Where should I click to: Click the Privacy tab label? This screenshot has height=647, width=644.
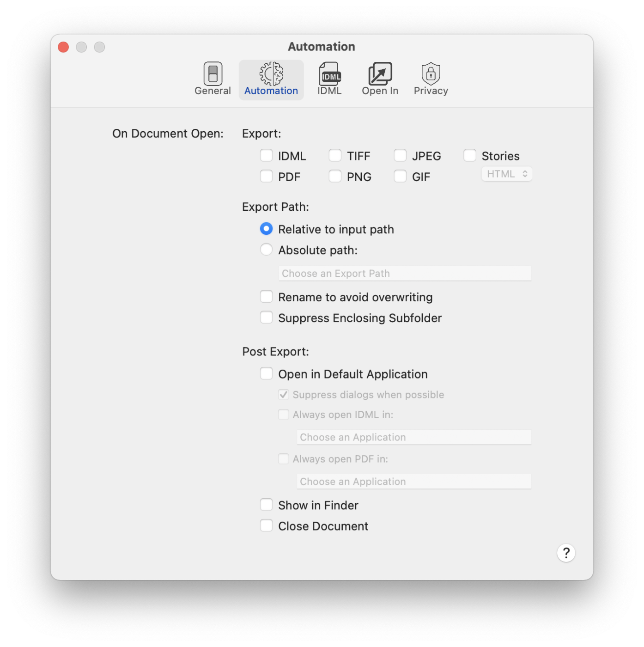[431, 91]
